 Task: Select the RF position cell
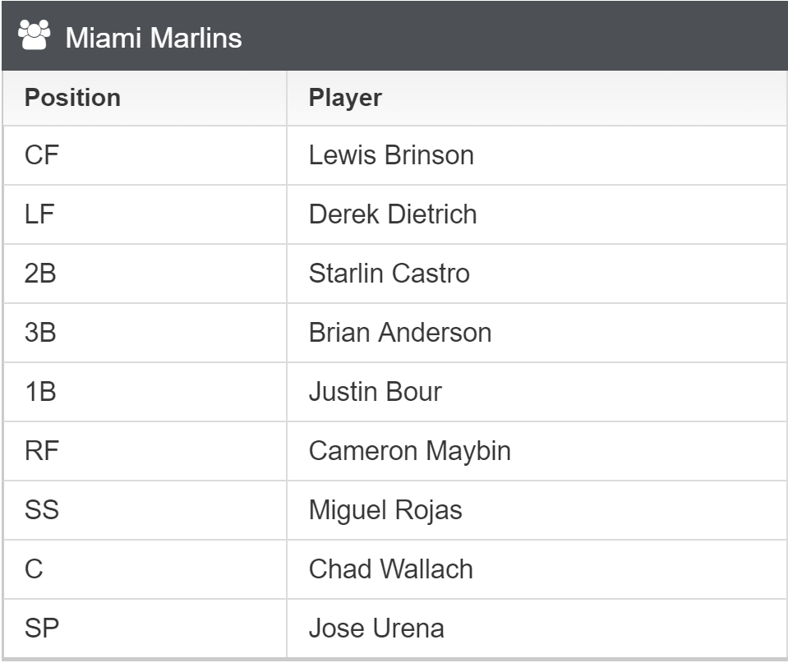145,451
